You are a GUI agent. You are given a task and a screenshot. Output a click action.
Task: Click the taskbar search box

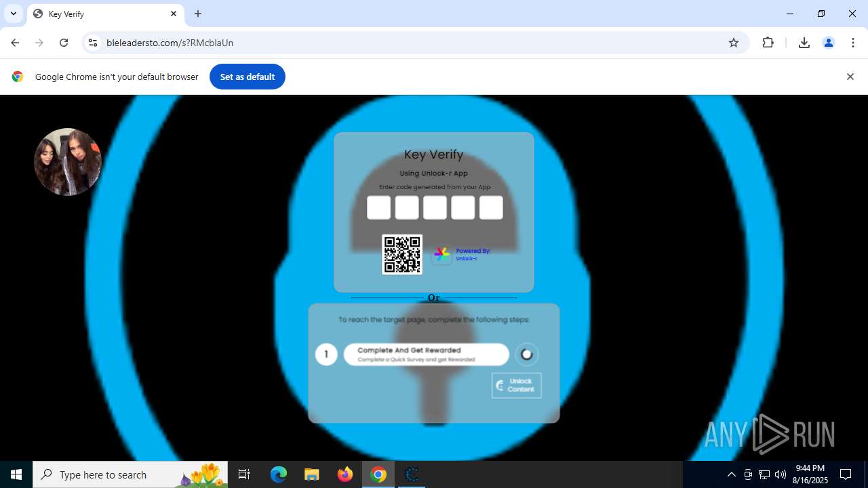[x=130, y=474]
